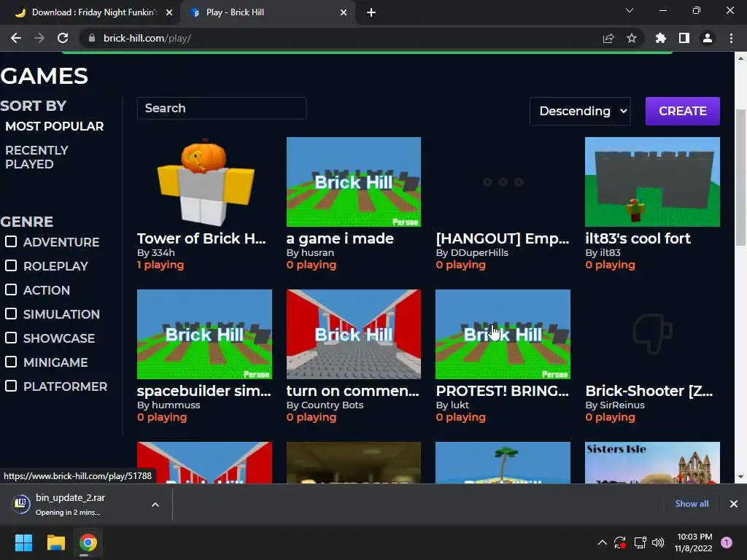Click the 'Brick-Shooter [Z...' title link
Viewport: 747px width, 560px height.
649,391
